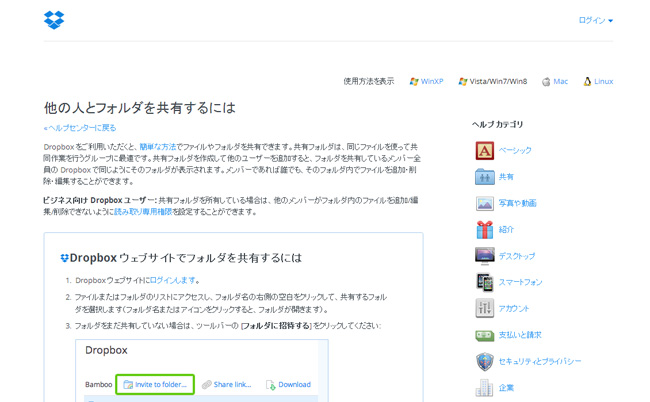Click the picture icon for 写真や動画
650x402 pixels.
point(485,203)
